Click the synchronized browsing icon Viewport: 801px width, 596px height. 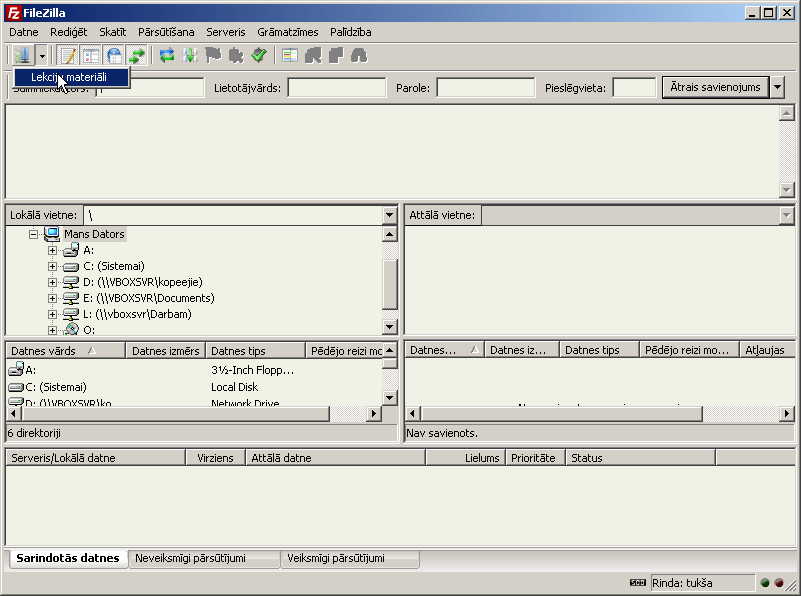tap(336, 55)
